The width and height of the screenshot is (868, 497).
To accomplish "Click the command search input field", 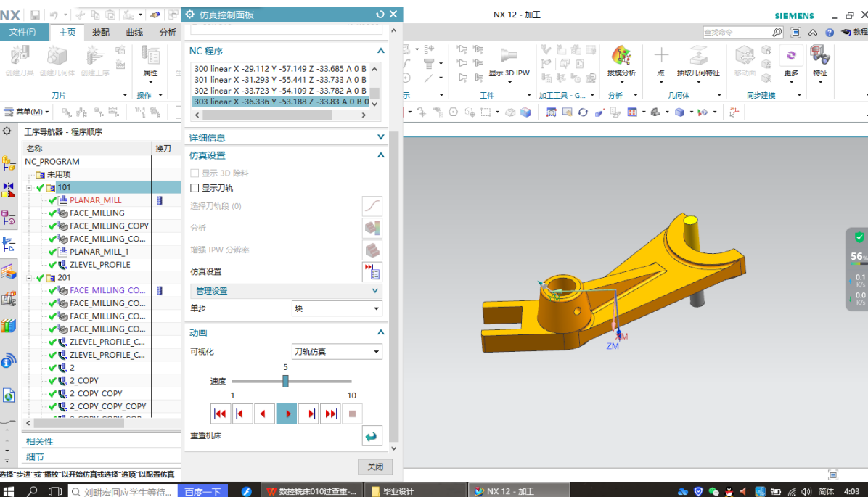I will (737, 32).
